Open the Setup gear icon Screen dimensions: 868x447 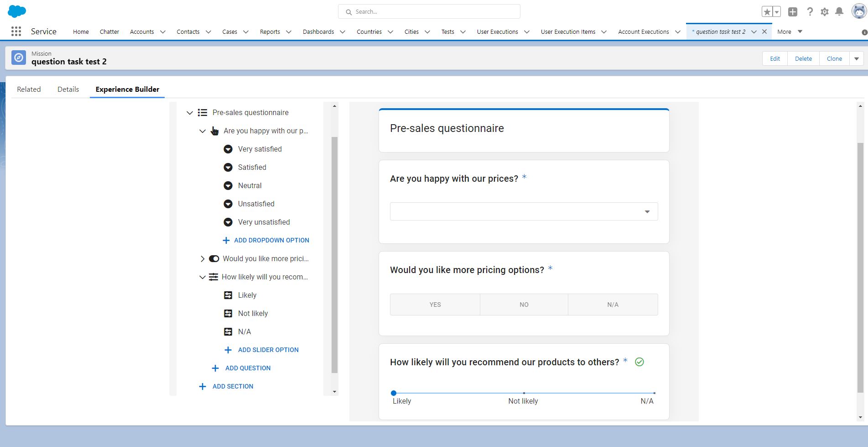click(x=824, y=12)
